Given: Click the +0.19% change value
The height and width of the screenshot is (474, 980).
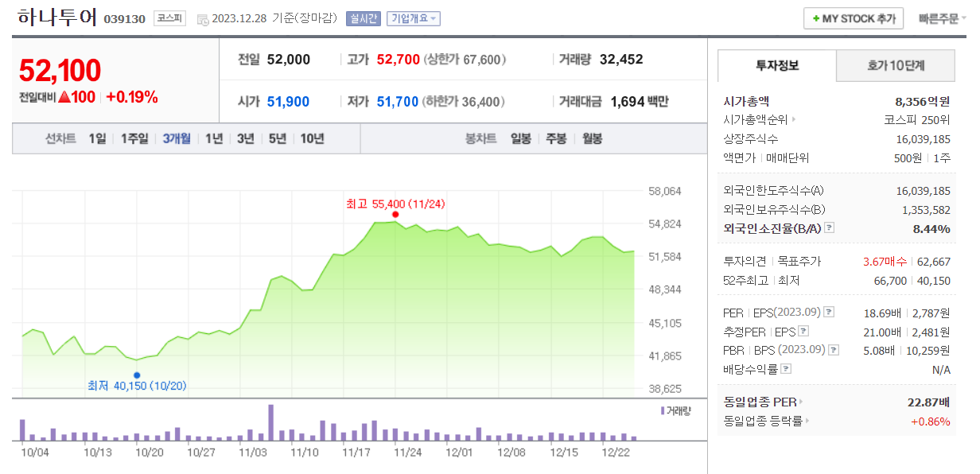Looking at the screenshot, I should click(x=131, y=98).
